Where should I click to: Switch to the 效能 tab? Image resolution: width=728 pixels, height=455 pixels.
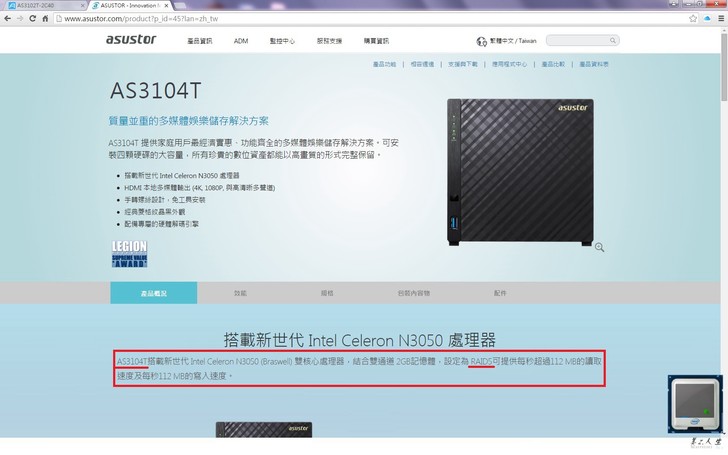pos(240,293)
